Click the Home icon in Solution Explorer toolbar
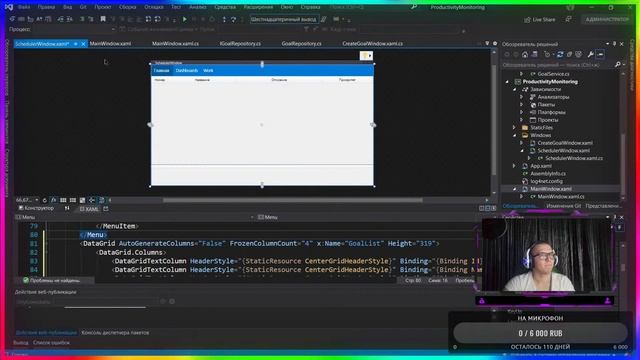 pyautogui.click(x=525, y=54)
